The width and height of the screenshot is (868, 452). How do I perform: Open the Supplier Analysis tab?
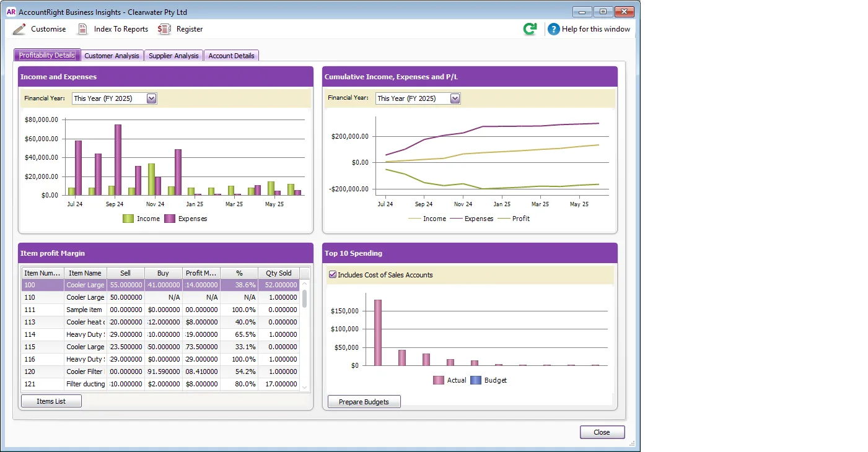[174, 56]
